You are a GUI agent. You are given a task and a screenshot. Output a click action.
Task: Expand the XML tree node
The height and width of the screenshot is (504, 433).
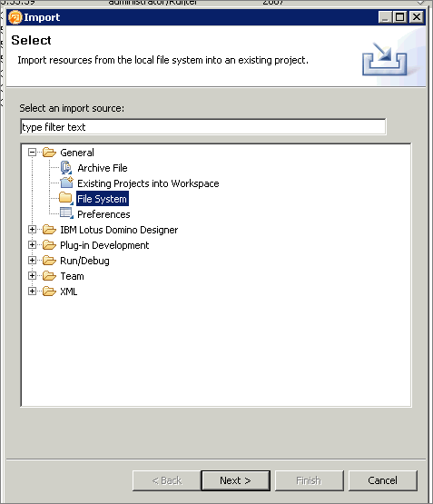click(32, 292)
